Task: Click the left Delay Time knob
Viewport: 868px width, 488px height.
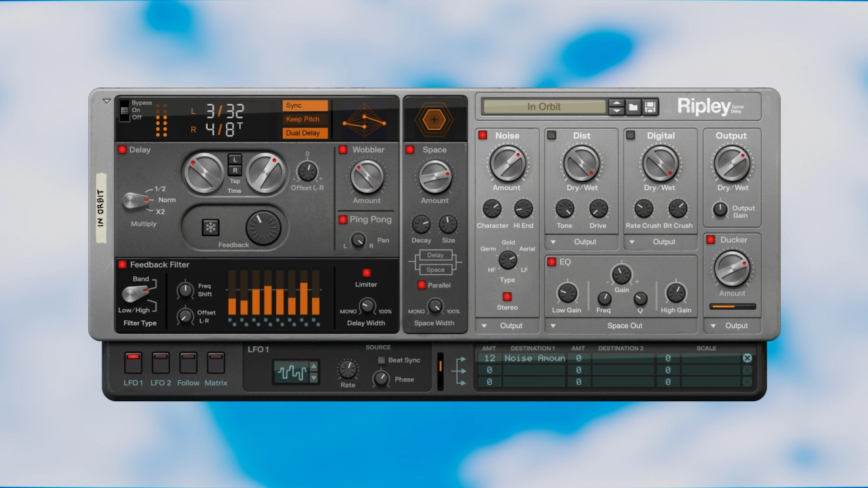Action: pyautogui.click(x=204, y=172)
